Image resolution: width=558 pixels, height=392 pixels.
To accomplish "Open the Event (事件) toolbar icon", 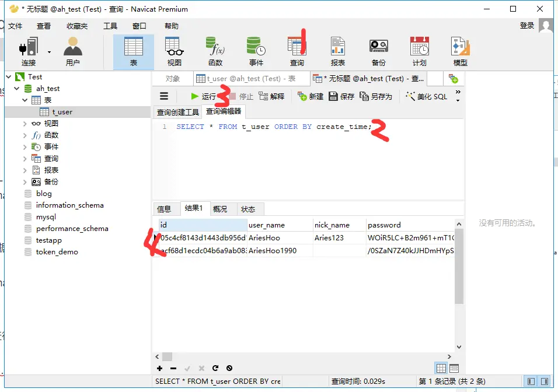I will pyautogui.click(x=256, y=51).
